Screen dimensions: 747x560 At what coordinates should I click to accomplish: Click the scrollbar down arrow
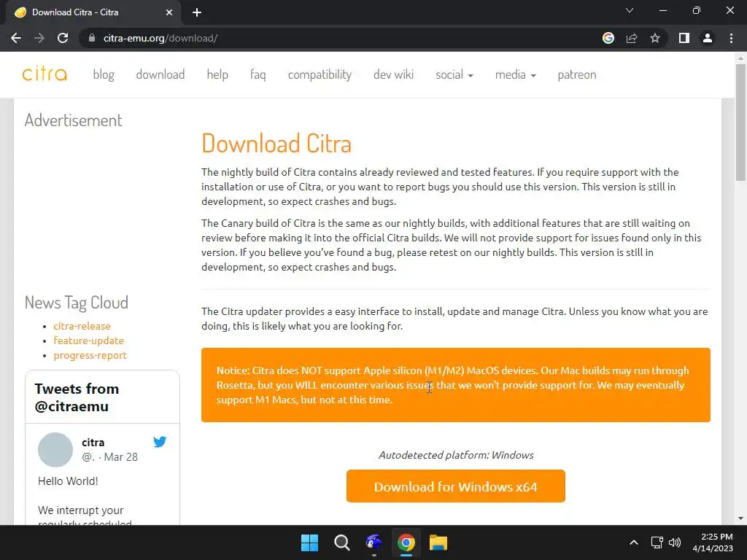(740, 518)
